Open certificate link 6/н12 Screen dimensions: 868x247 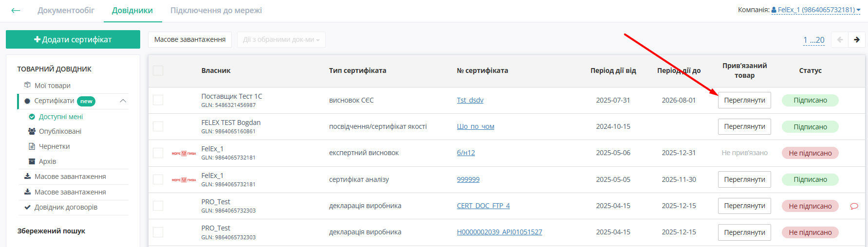click(466, 153)
